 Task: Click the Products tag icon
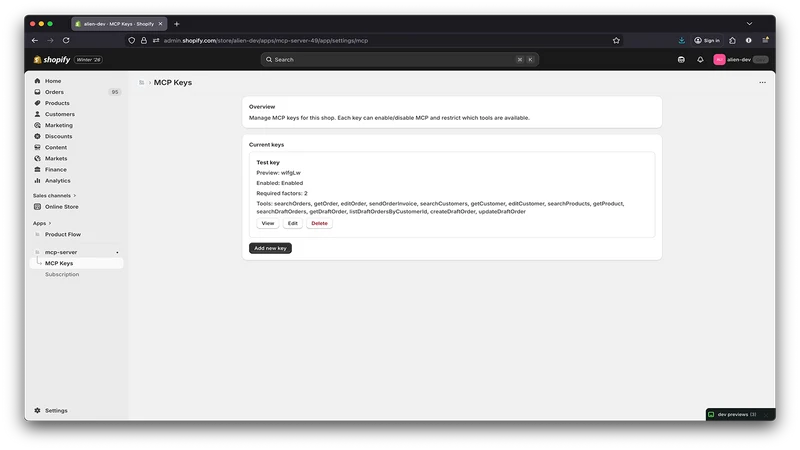(37, 103)
